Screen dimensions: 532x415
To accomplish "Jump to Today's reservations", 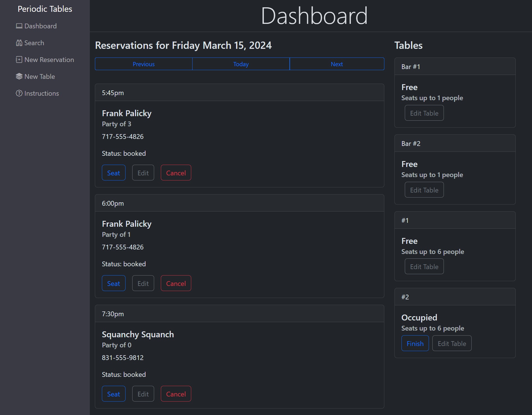I will click(x=241, y=64).
